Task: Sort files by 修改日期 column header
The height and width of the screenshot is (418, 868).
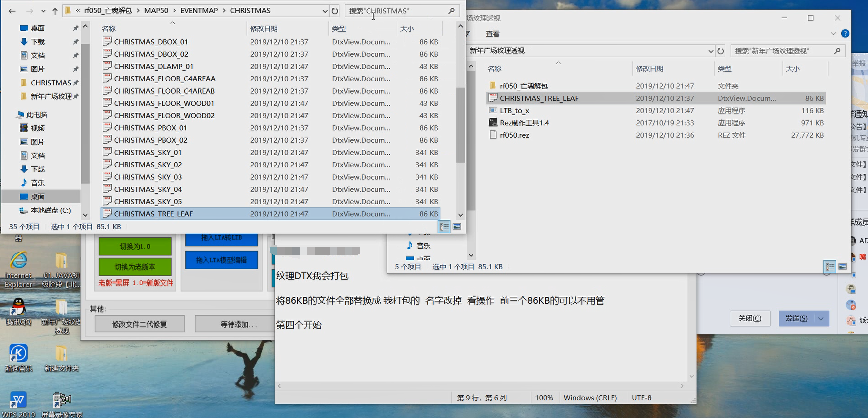Action: (264, 29)
